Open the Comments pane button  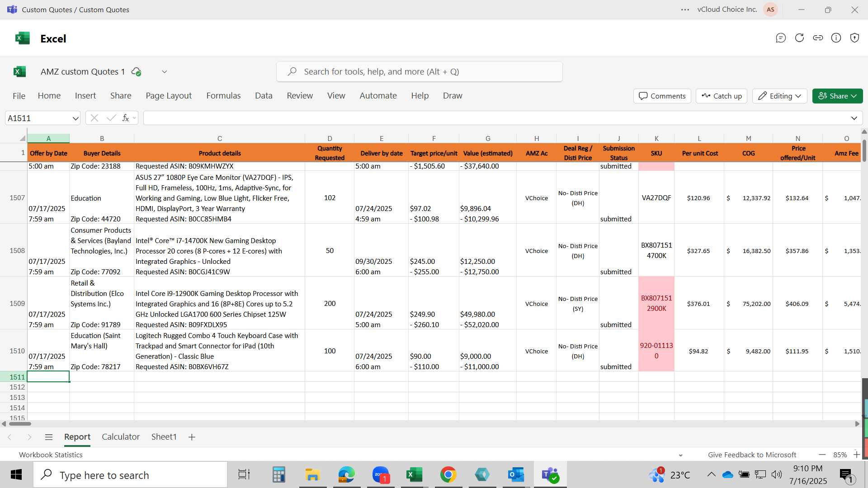[662, 96]
